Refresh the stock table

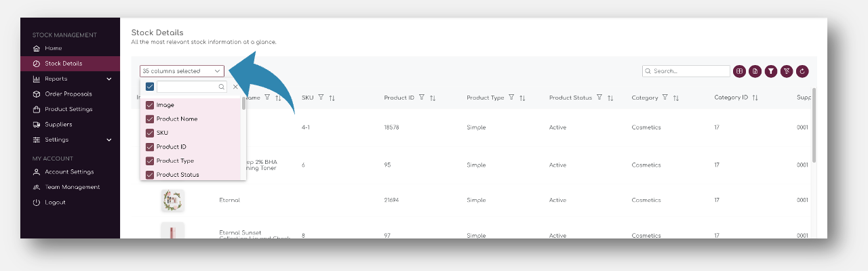click(x=803, y=70)
